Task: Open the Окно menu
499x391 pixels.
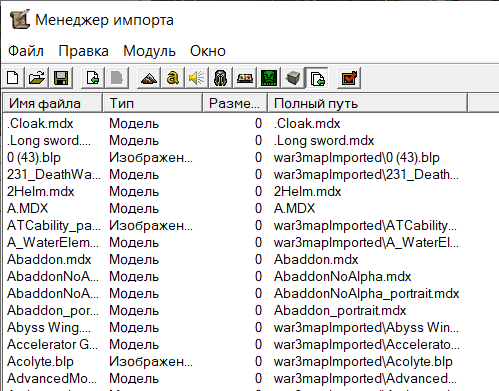Action: click(208, 51)
